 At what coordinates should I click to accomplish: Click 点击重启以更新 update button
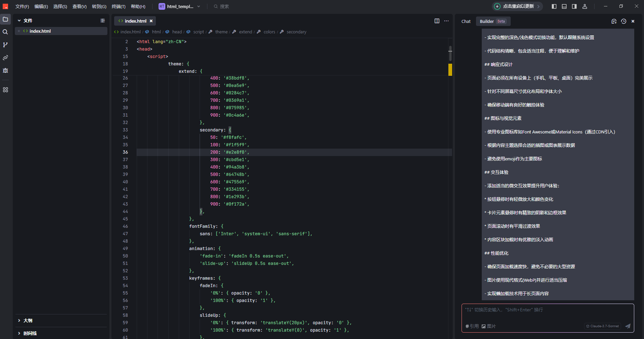click(517, 6)
